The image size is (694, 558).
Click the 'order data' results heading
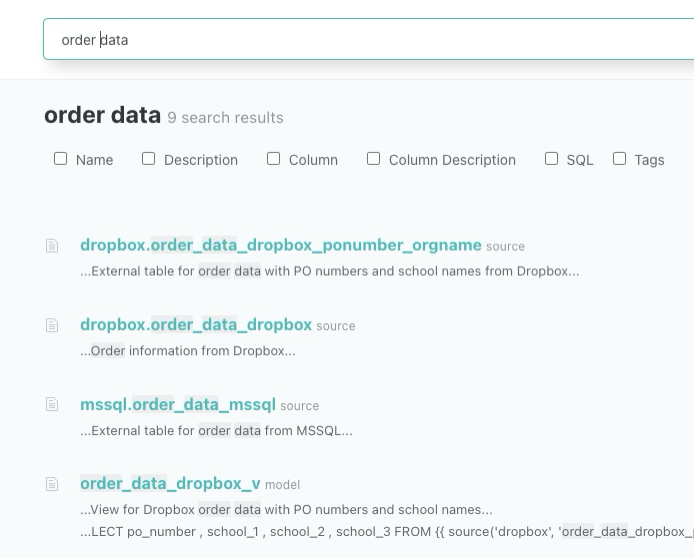tap(102, 115)
